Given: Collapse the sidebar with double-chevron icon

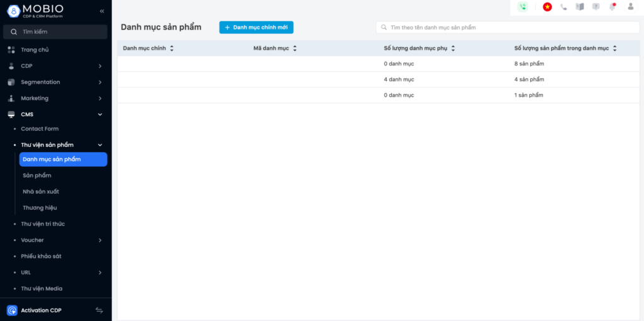Looking at the screenshot, I should (x=102, y=11).
